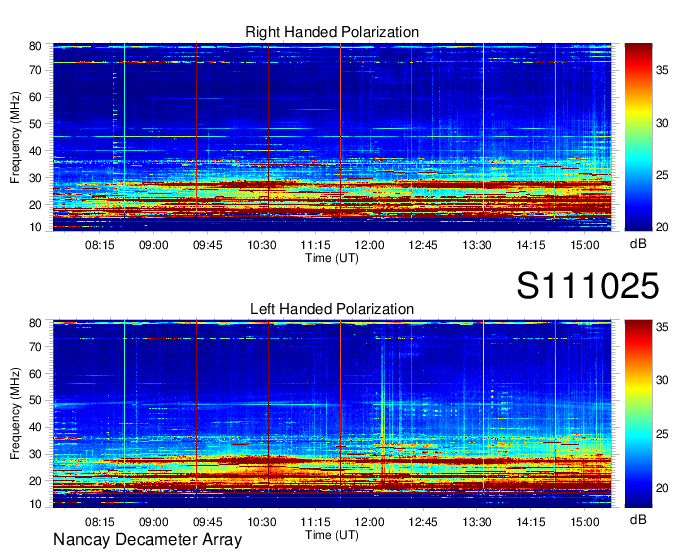Click the "50" frequency tick on the right-handed plot
Image resolution: width=680 pixels, height=552 pixels.
[35, 124]
